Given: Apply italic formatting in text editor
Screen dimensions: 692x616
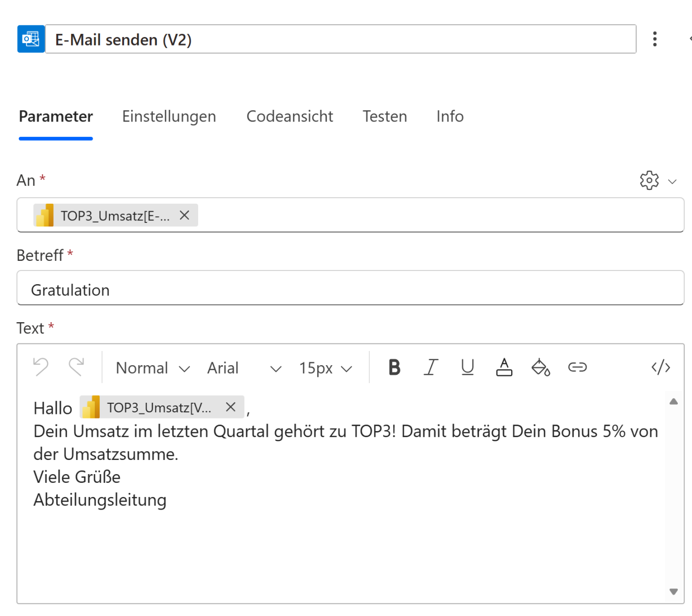Looking at the screenshot, I should [x=431, y=367].
